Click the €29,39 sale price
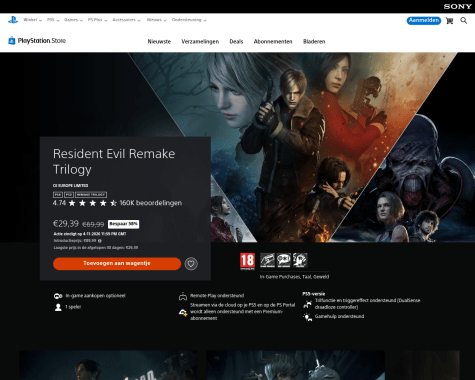This screenshot has height=380, width=475. [66, 224]
